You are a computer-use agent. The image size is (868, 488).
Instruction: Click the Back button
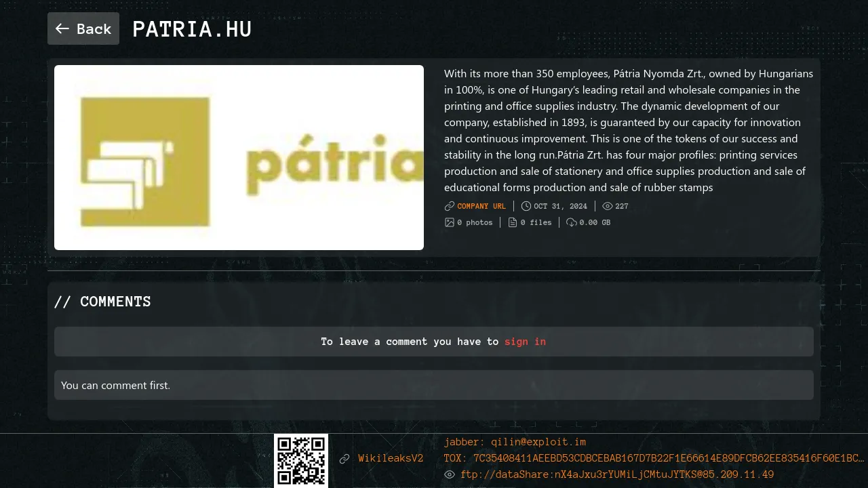point(83,28)
